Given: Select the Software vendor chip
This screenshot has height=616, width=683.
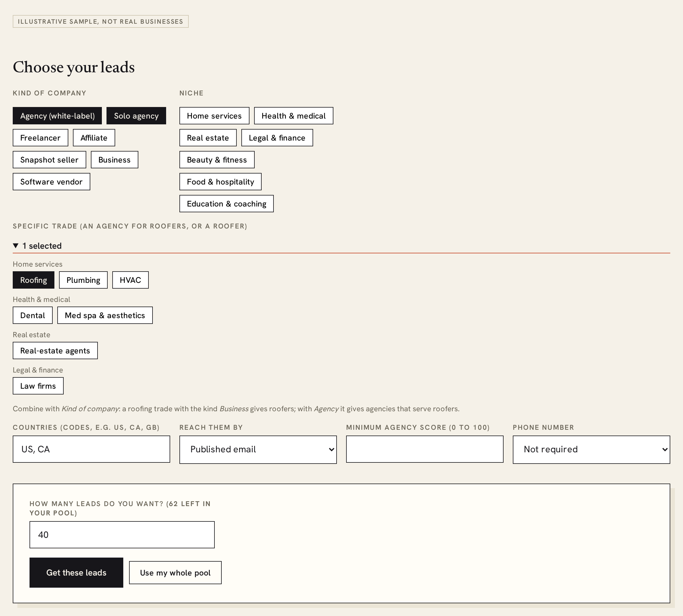Looking at the screenshot, I should tap(52, 182).
